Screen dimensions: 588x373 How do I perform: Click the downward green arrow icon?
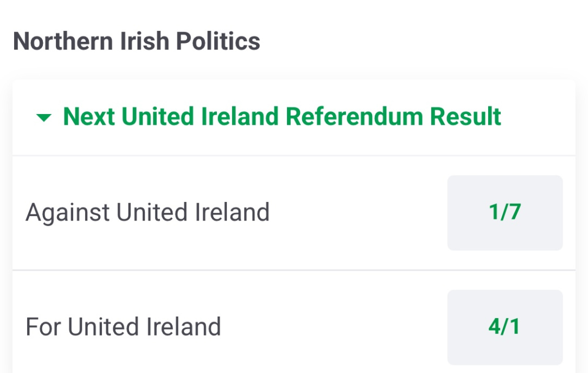click(x=43, y=117)
